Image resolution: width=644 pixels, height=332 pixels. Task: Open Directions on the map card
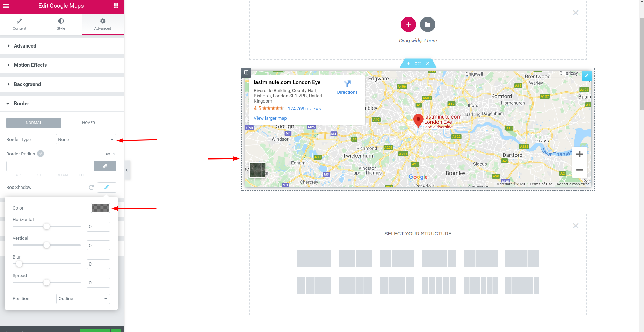[347, 87]
